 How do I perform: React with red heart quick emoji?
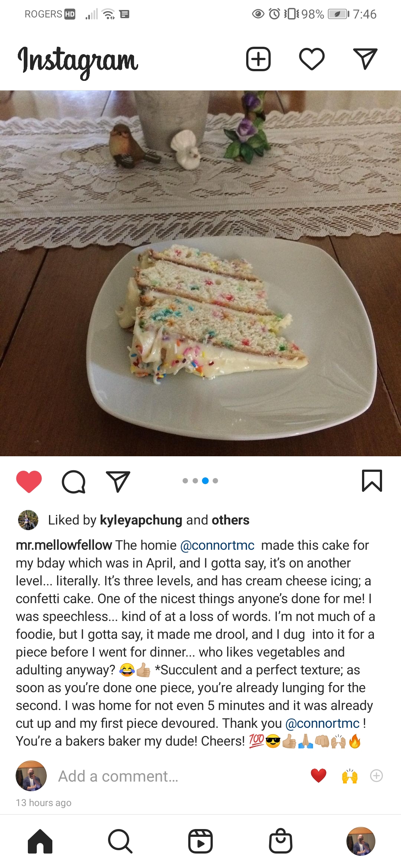tap(319, 776)
